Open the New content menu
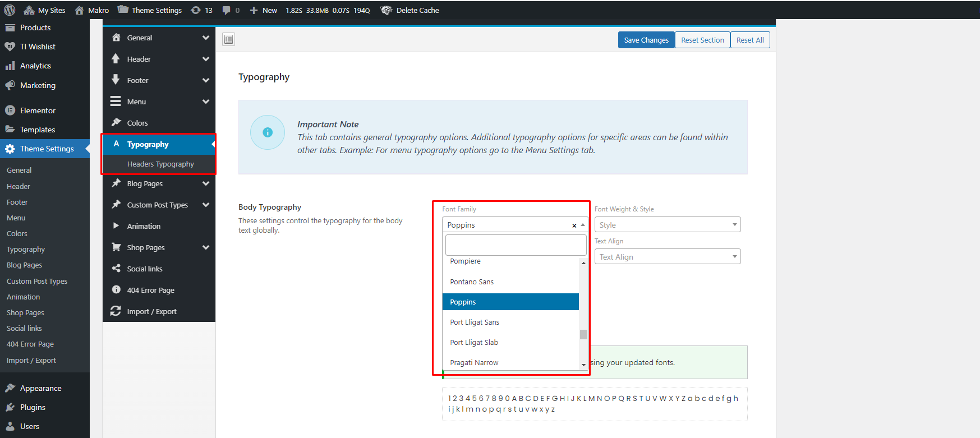The width and height of the screenshot is (980, 438). 264,10
